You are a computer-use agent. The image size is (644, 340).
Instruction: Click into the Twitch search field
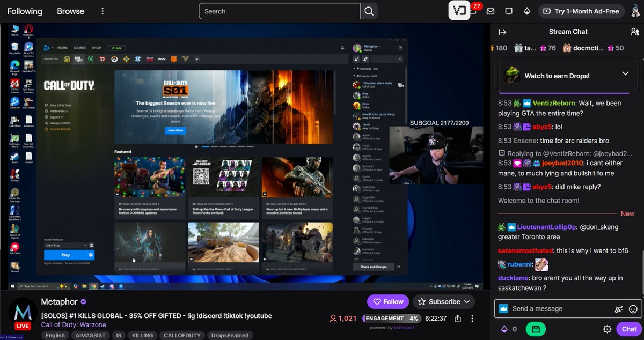point(280,11)
